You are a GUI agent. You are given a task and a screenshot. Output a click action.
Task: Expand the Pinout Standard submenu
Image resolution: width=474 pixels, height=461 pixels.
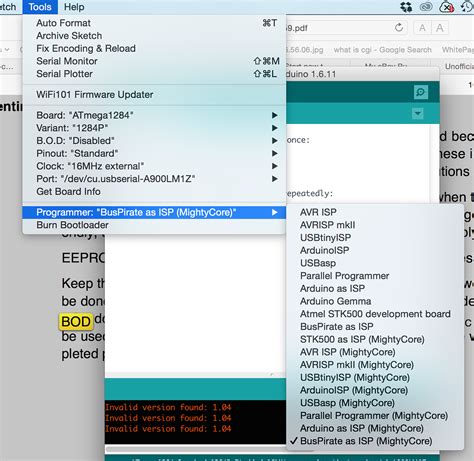coord(154,153)
